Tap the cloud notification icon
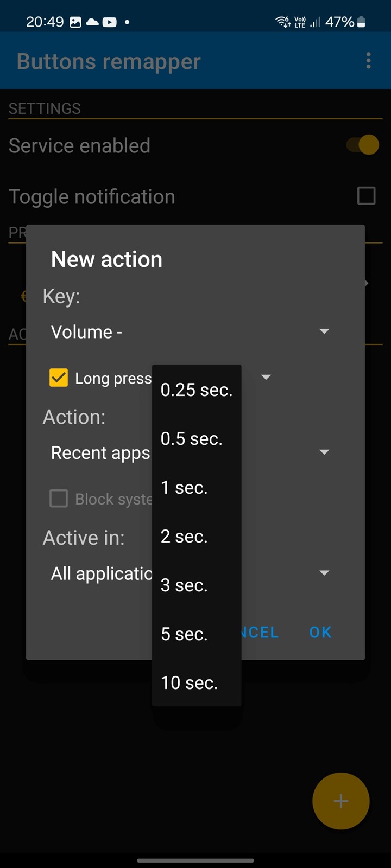 click(x=92, y=22)
